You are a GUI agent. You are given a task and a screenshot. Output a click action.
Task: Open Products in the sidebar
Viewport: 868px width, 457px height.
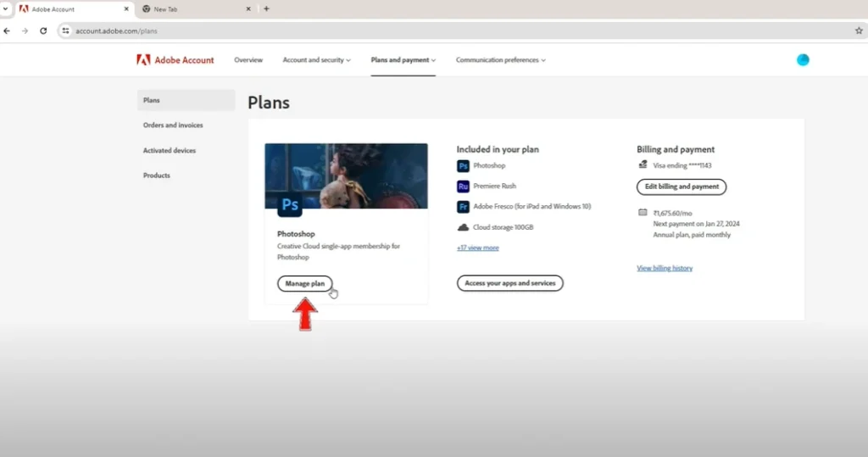coord(157,176)
